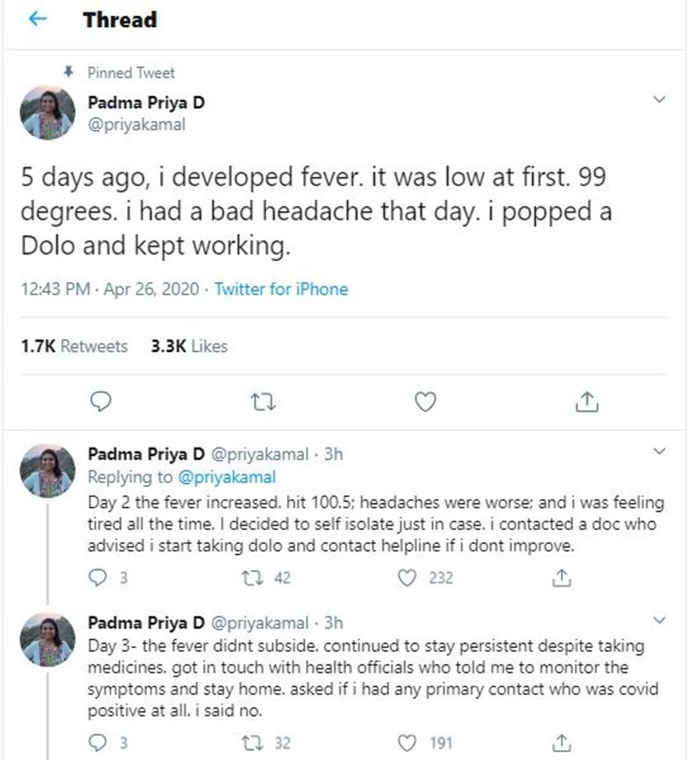
Task: Open the main tweet's chevron menu
Action: [x=660, y=100]
